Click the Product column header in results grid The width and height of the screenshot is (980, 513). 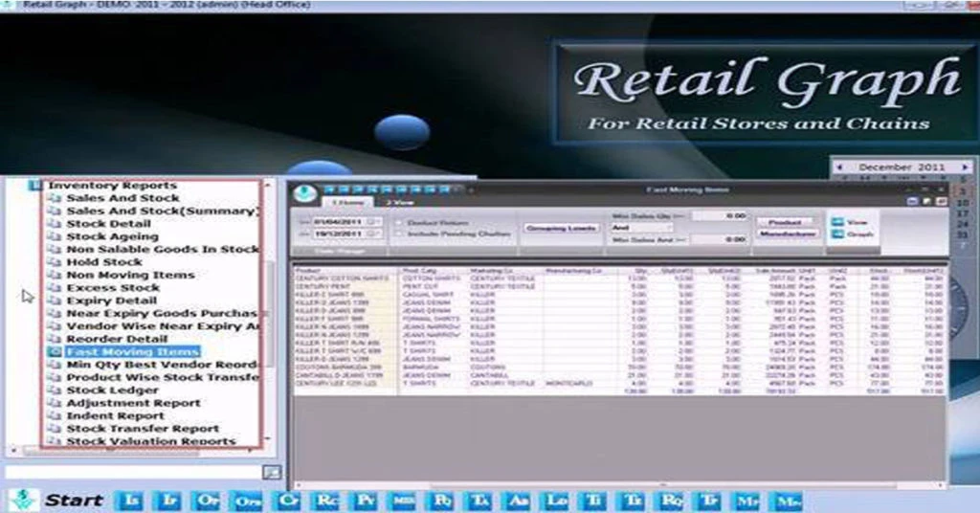(307, 271)
